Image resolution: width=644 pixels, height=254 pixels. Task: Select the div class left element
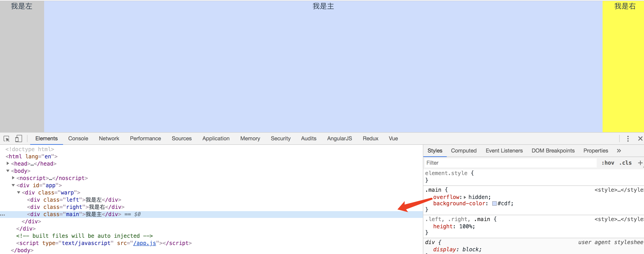(74, 200)
